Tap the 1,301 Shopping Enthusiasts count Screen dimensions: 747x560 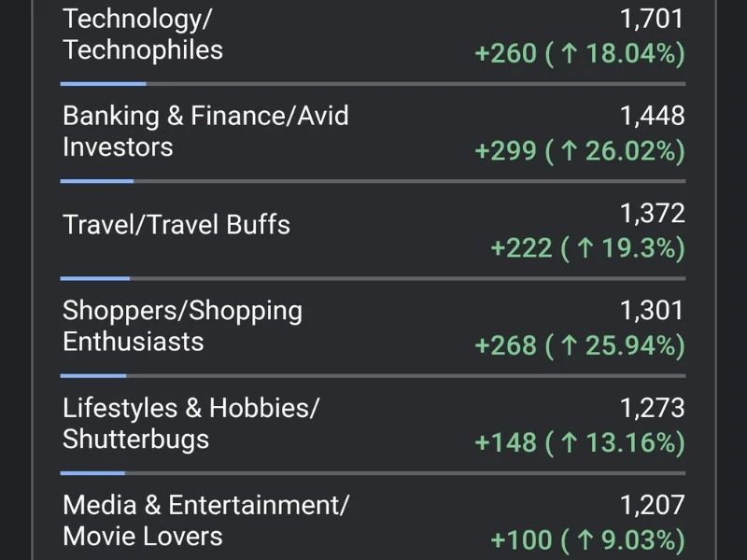tap(652, 311)
